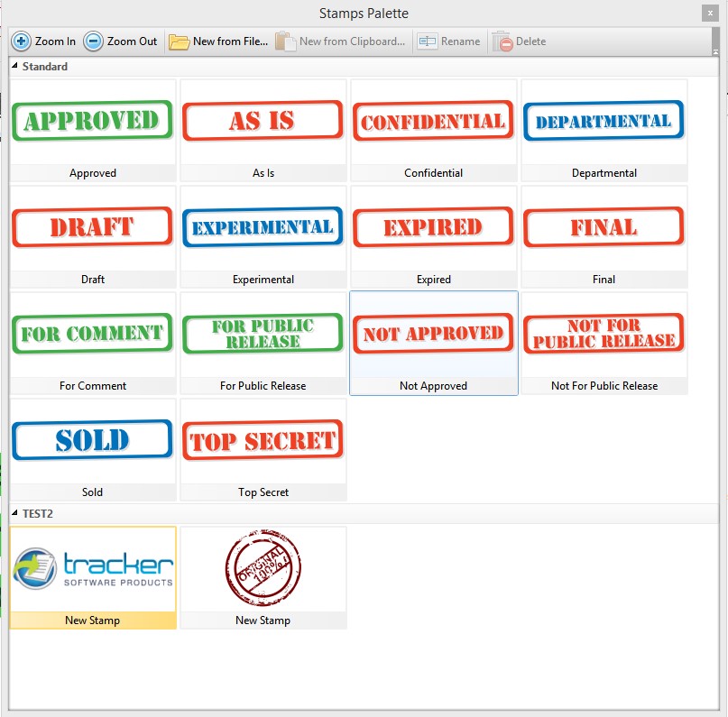Open the toolbar overflow arrow

point(715,41)
